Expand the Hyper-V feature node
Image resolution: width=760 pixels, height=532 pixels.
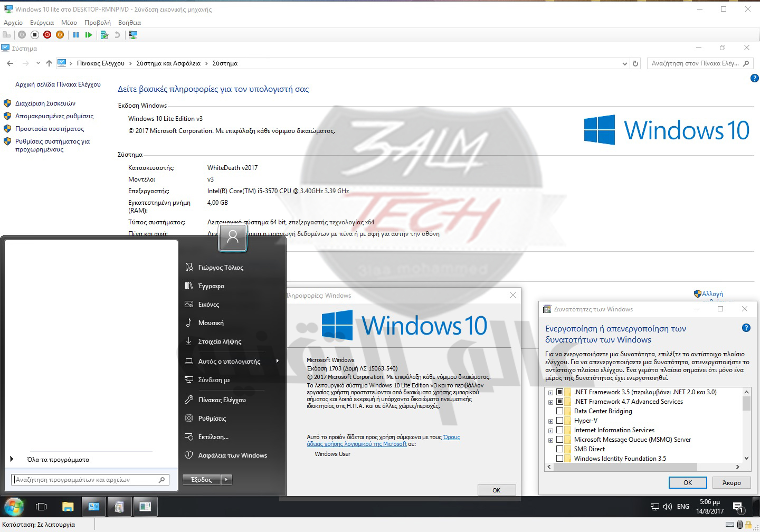coord(550,421)
